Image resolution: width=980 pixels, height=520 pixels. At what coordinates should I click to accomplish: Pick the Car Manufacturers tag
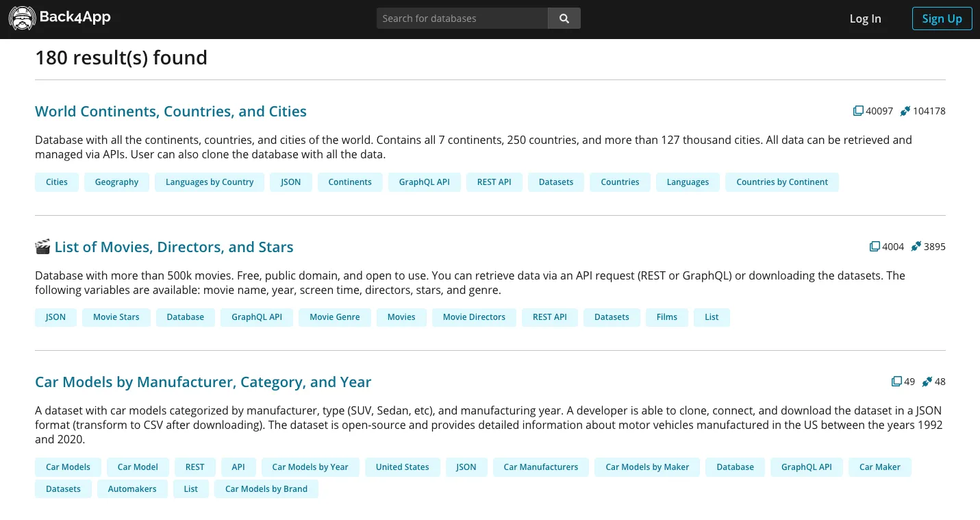click(540, 467)
